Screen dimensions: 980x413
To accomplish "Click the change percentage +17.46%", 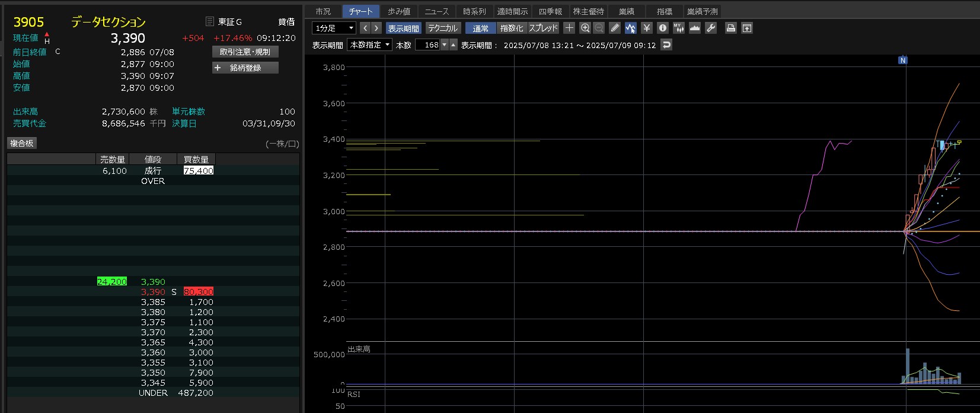I will [x=232, y=37].
